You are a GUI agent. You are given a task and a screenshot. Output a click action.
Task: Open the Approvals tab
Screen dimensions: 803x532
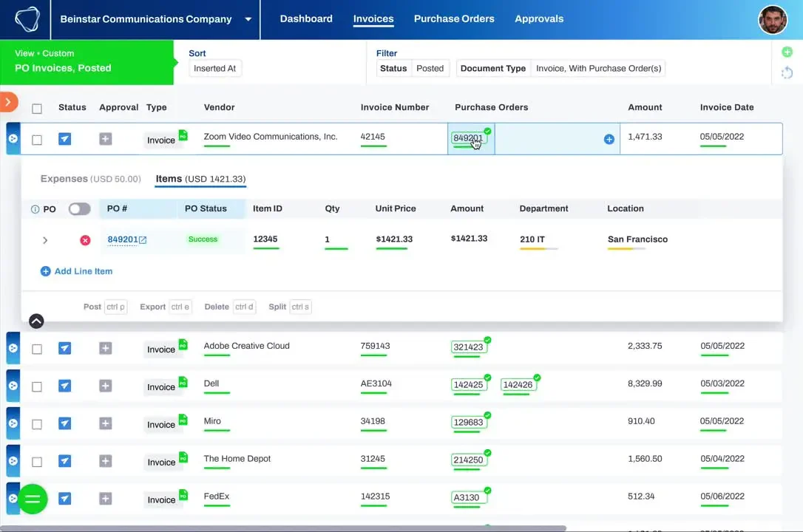click(x=539, y=19)
